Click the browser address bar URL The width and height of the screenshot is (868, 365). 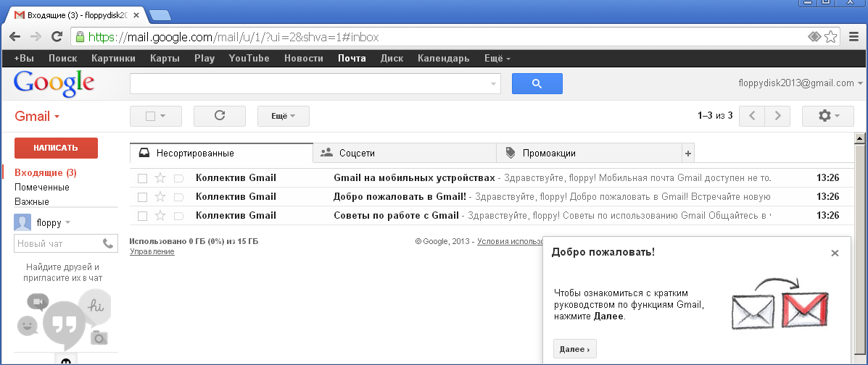coord(233,37)
